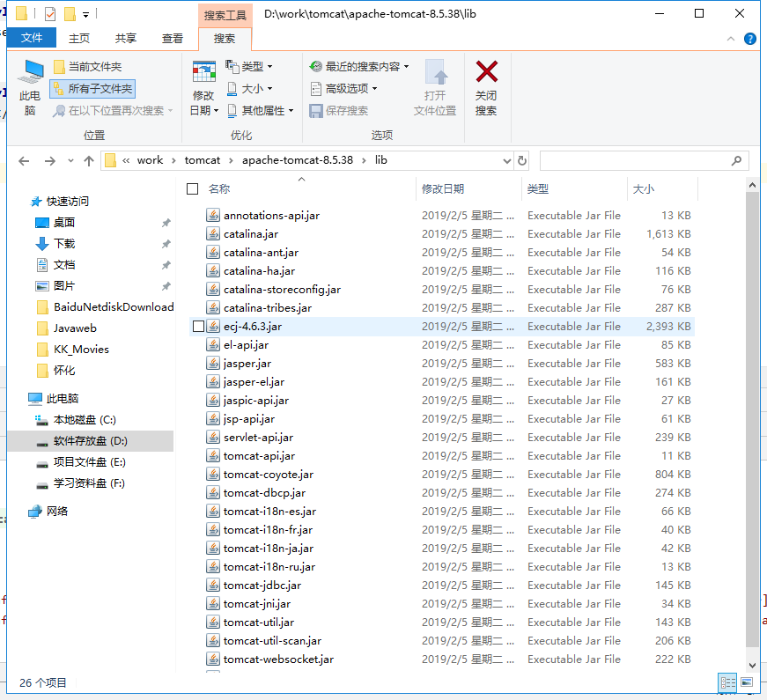Click the scrollbar down arrow in file list
The height and width of the screenshot is (700, 767).
[752, 665]
